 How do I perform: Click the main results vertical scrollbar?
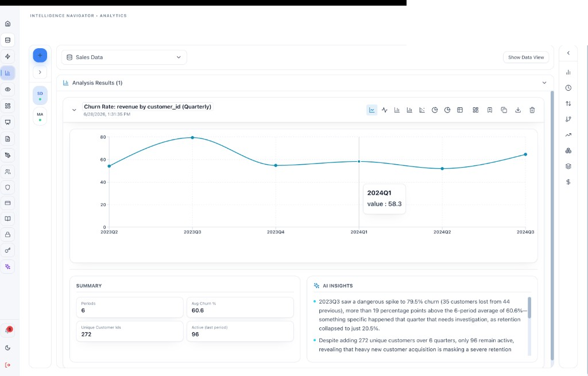(x=552, y=225)
